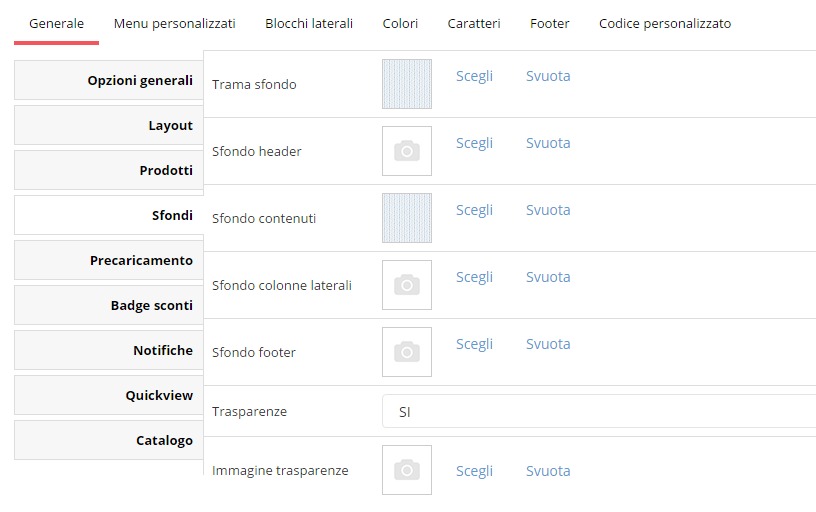Open the Blocchi laterali tab

309,23
